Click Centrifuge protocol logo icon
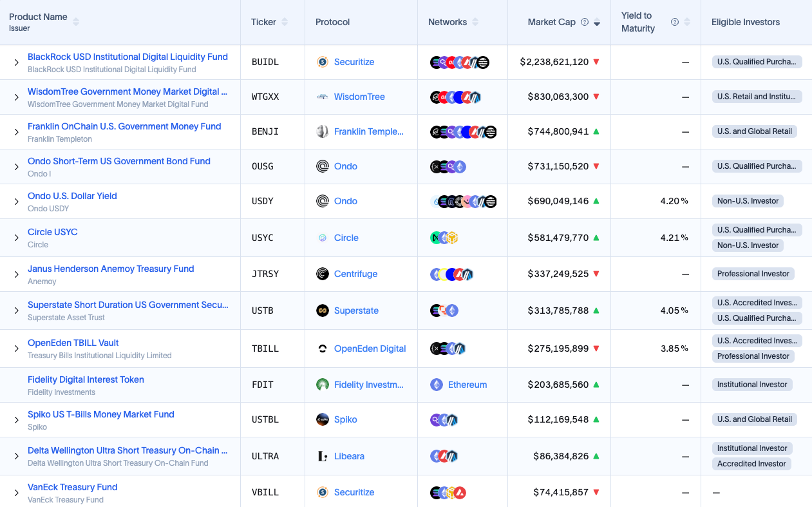 [323, 274]
